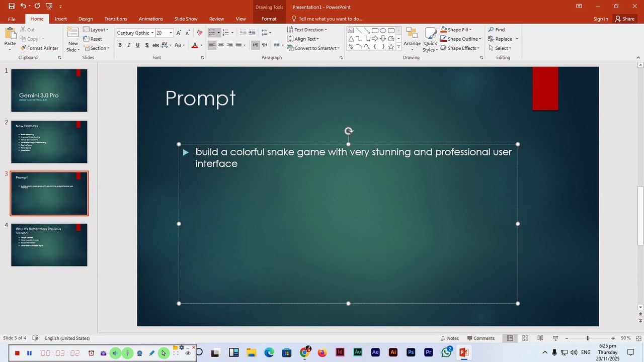
Task: Open Text Direction dropdown
Action: pos(307,30)
